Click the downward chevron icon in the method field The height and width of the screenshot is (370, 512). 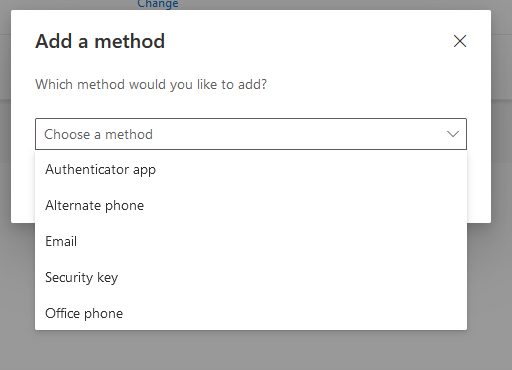(x=453, y=134)
